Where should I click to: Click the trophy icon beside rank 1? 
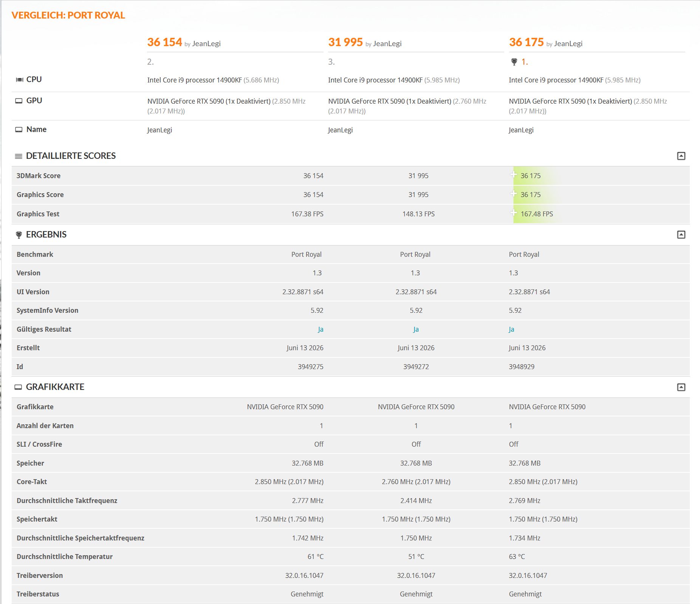[x=514, y=62]
